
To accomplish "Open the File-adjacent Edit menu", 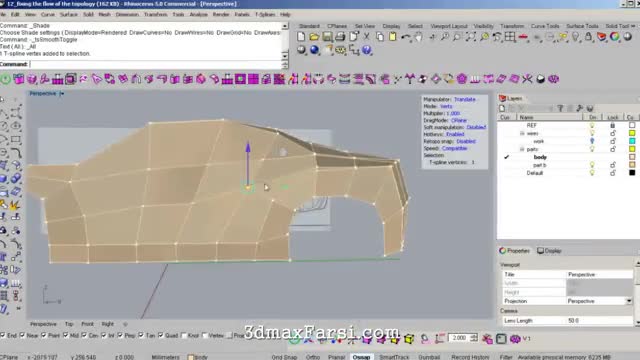I will pos(15,14).
